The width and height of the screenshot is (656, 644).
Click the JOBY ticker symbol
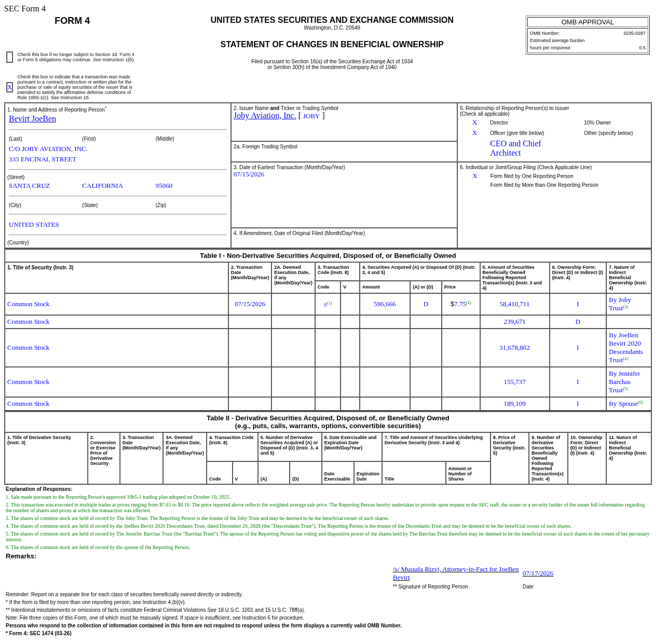tap(311, 116)
